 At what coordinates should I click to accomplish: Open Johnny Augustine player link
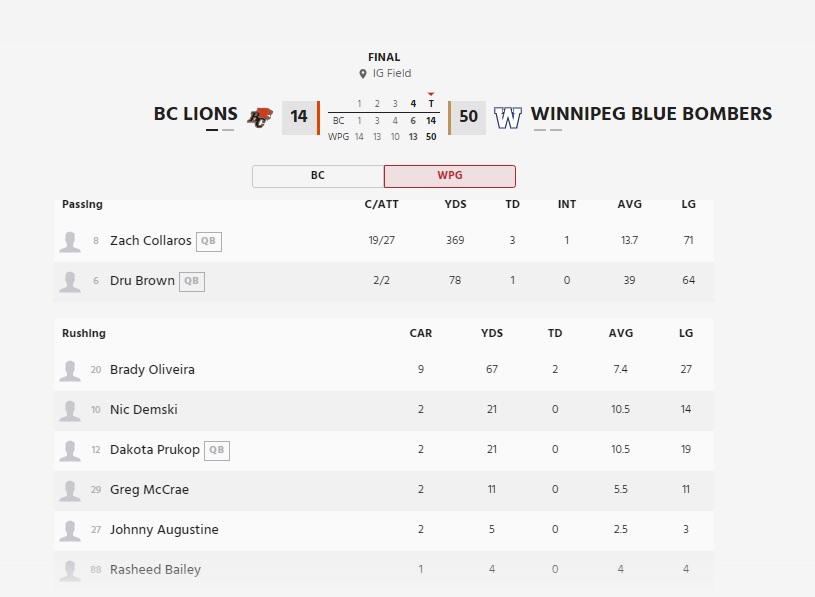[x=164, y=530]
